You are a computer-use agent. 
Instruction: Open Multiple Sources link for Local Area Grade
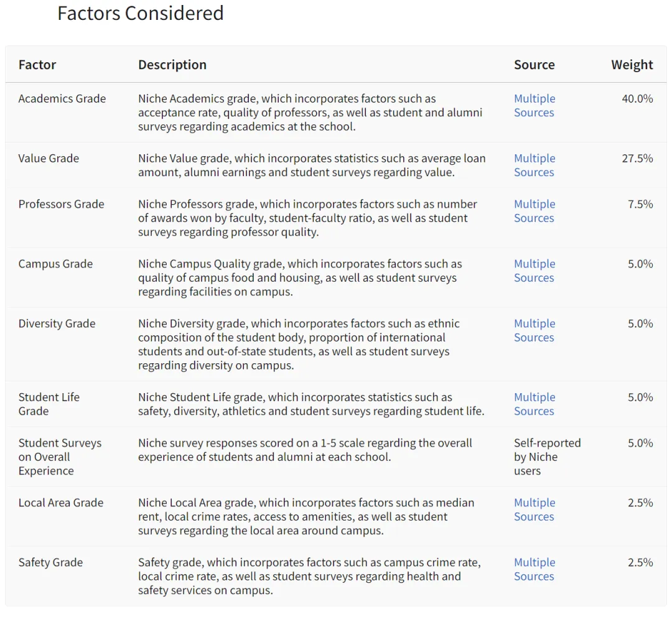pyautogui.click(x=534, y=510)
